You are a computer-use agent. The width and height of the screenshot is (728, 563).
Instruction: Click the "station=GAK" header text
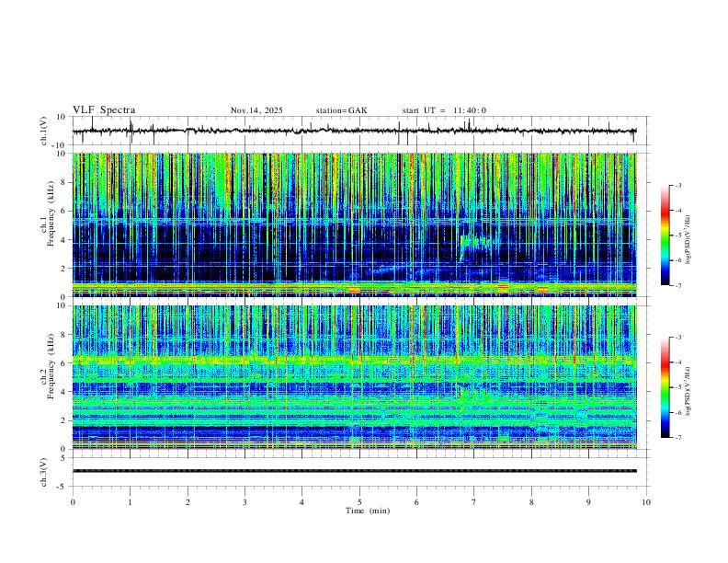[x=341, y=110]
